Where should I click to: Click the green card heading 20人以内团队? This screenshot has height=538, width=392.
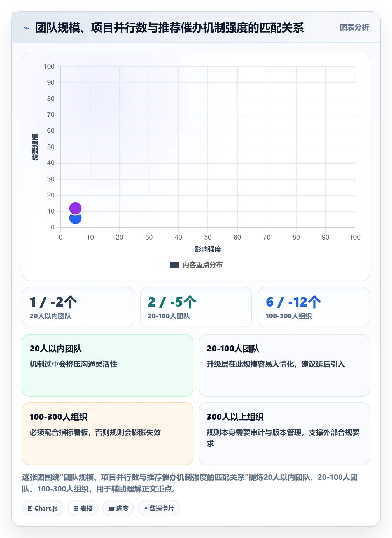coord(56,349)
